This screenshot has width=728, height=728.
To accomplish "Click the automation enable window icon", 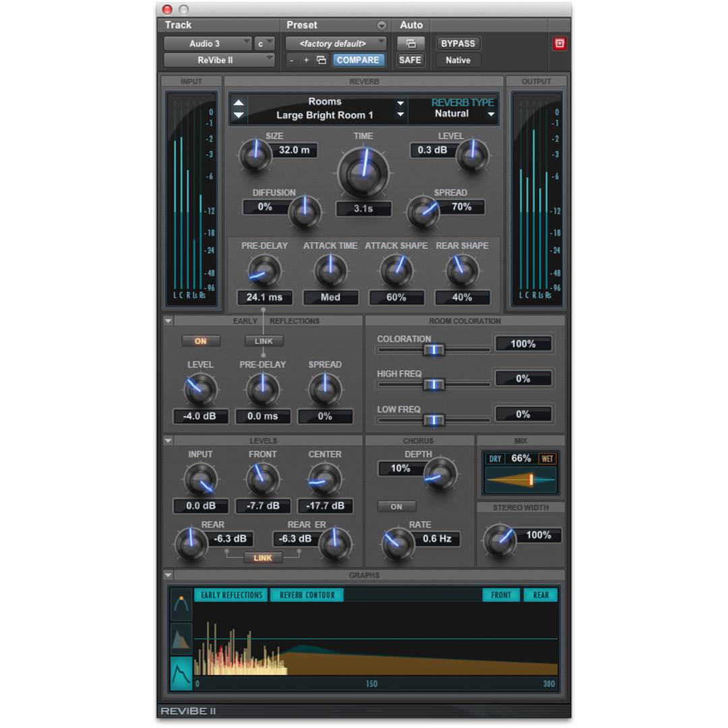I will coord(411,43).
